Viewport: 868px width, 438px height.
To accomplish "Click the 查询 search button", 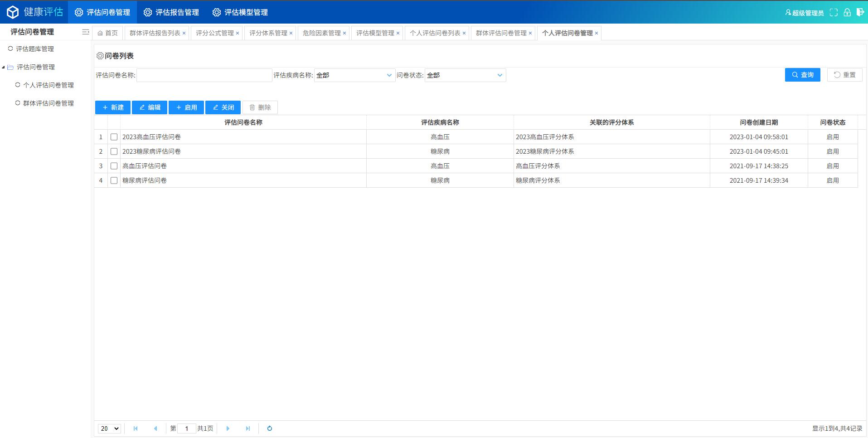I will point(802,75).
